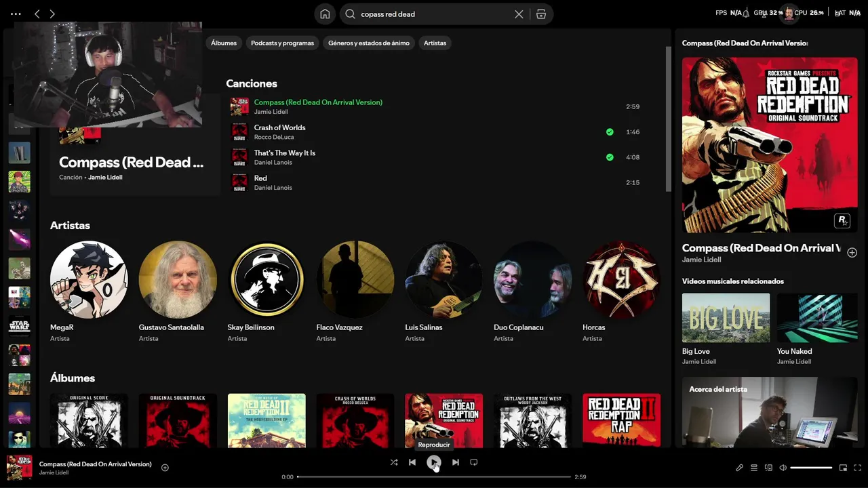
Task: Open the user profile avatar
Action: (788, 13)
